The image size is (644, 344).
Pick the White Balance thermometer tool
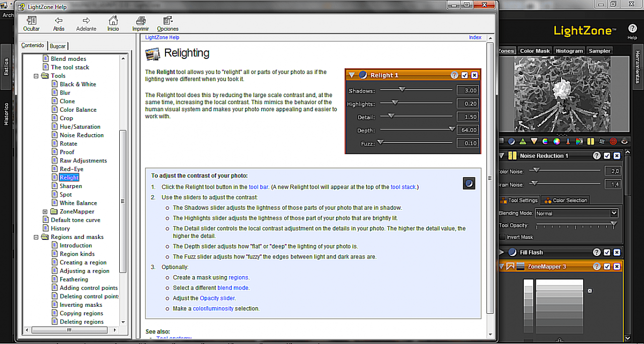pyautogui.click(x=569, y=141)
